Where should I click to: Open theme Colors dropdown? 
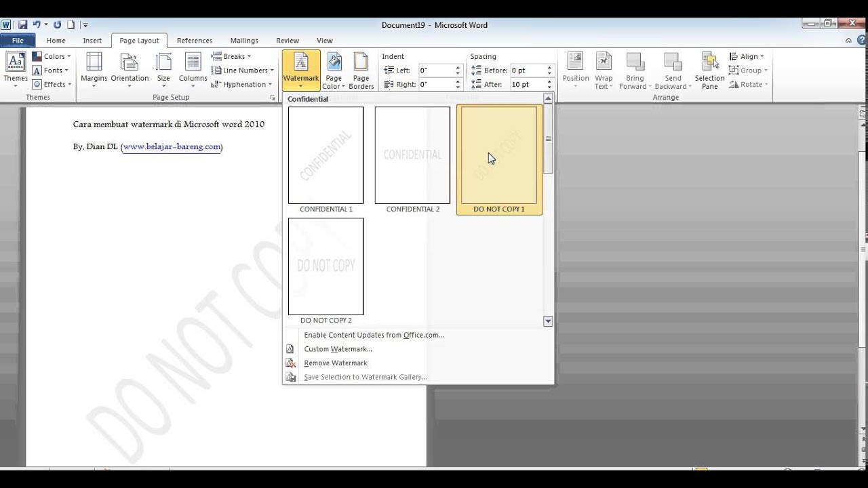coord(52,56)
